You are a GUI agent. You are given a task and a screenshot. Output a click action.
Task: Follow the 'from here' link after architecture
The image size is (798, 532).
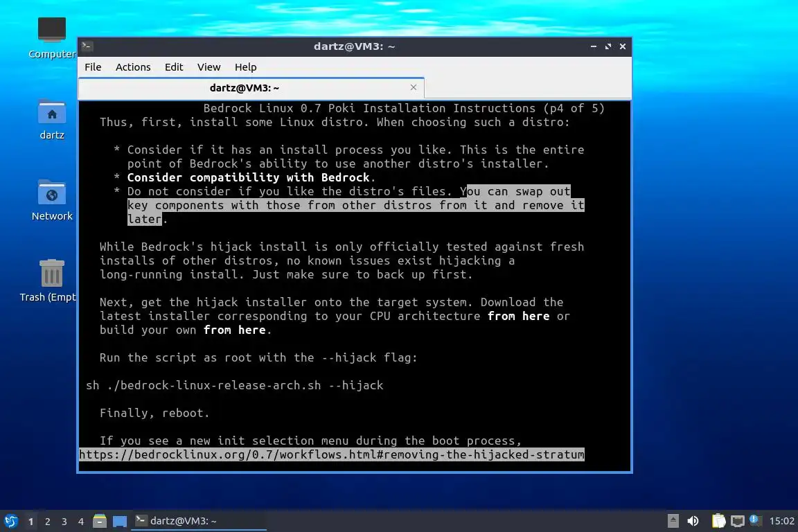coord(518,316)
